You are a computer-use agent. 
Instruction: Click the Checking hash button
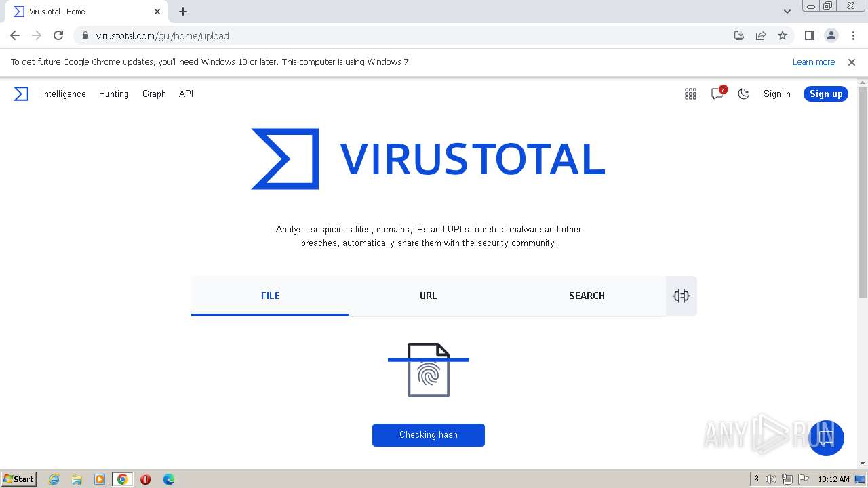(429, 435)
